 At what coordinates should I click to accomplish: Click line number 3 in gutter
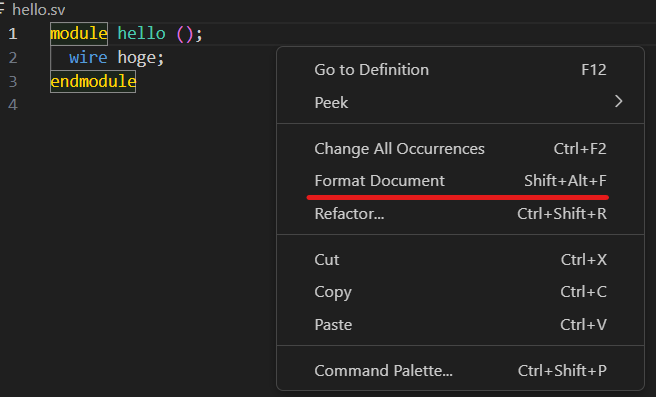pyautogui.click(x=13, y=81)
